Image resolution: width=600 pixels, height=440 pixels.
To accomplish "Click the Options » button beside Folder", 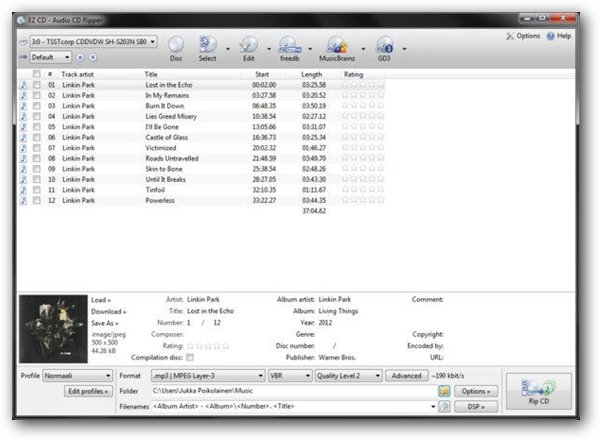I will pos(476,391).
